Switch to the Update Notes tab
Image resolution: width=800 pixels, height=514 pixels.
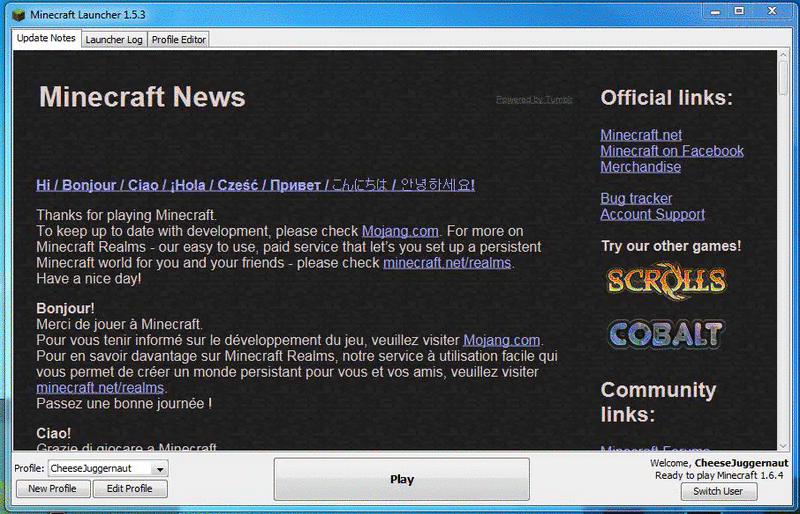[46, 38]
